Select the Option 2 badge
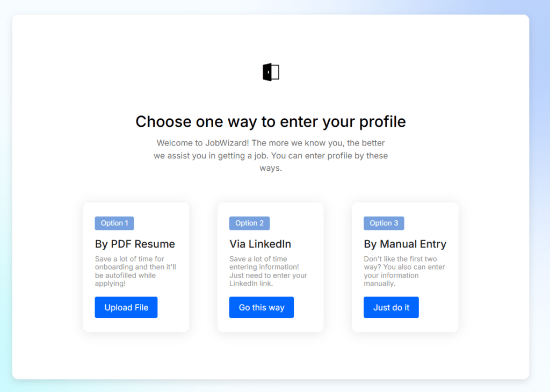This screenshot has width=550, height=392. tap(249, 223)
